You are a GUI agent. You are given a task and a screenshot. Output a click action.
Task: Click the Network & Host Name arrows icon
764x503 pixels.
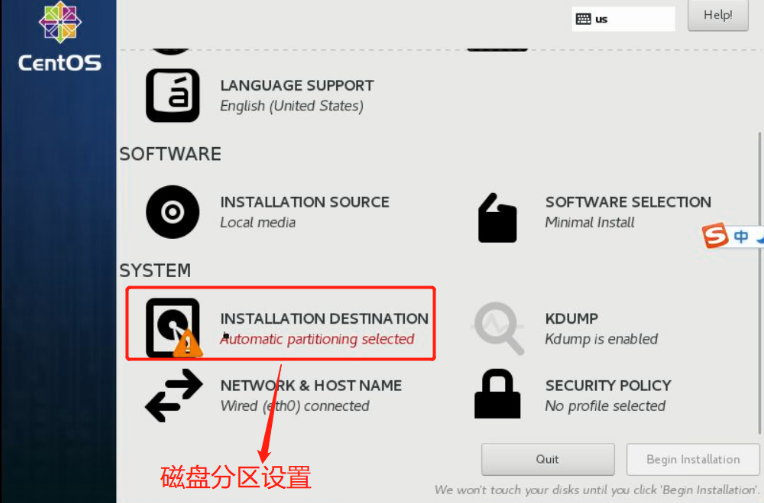click(x=173, y=395)
